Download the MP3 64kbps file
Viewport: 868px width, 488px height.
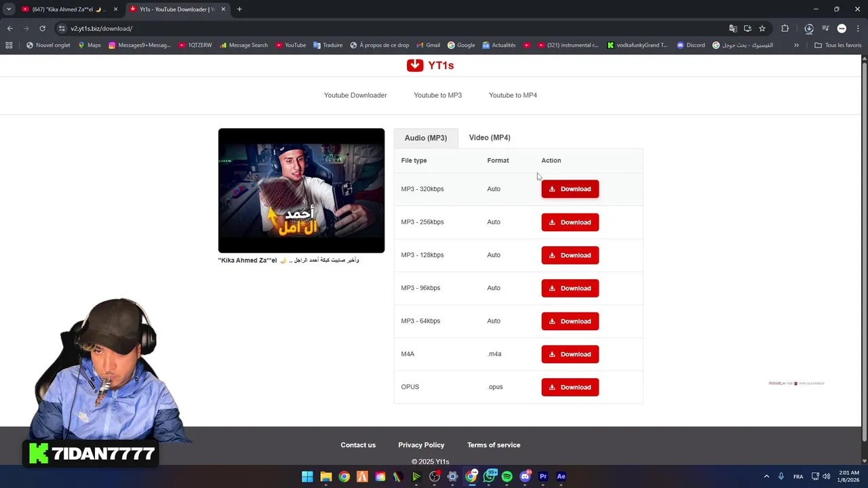point(570,321)
